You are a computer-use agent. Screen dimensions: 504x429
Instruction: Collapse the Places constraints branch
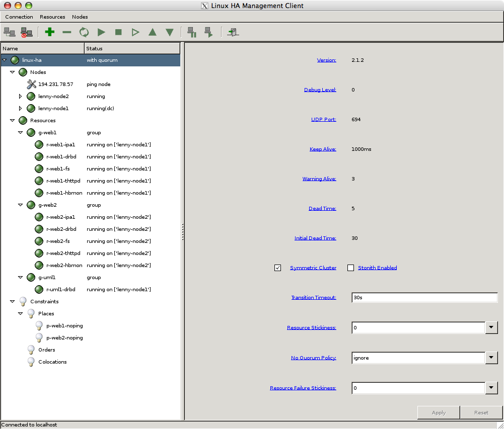(21, 313)
